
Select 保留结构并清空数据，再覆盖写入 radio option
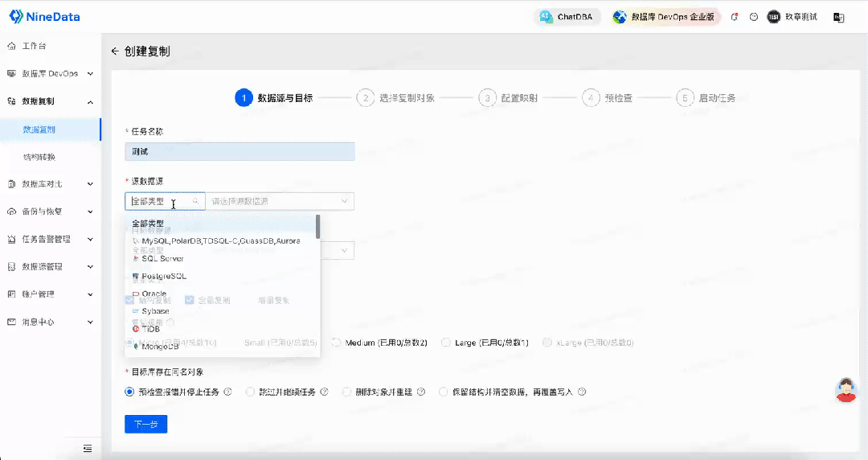click(x=444, y=392)
